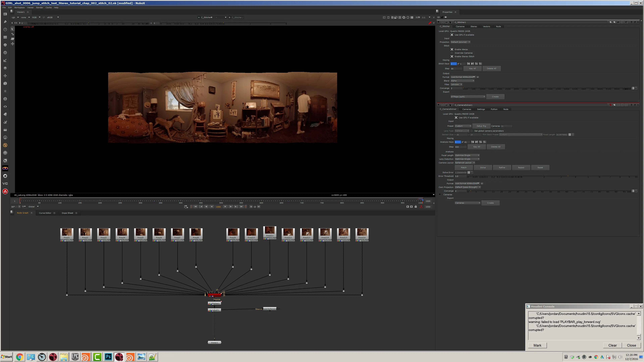The image size is (644, 362).
Task: Toggle Set global camera parameters checkbox
Action: point(472,131)
